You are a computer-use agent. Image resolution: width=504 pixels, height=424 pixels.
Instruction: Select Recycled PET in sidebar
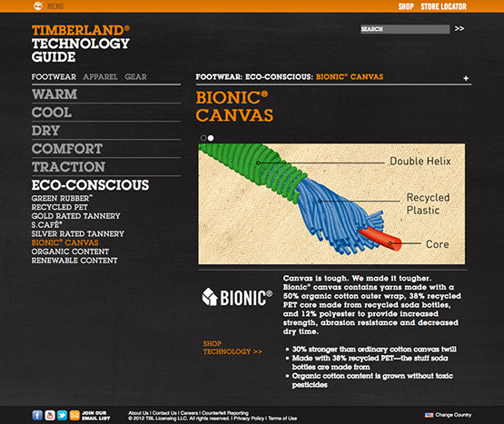coord(59,207)
